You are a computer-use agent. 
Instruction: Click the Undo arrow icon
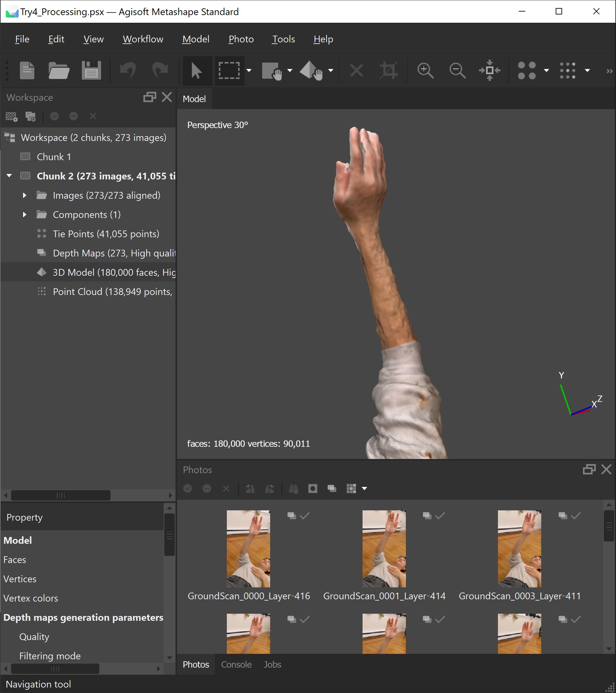click(128, 71)
